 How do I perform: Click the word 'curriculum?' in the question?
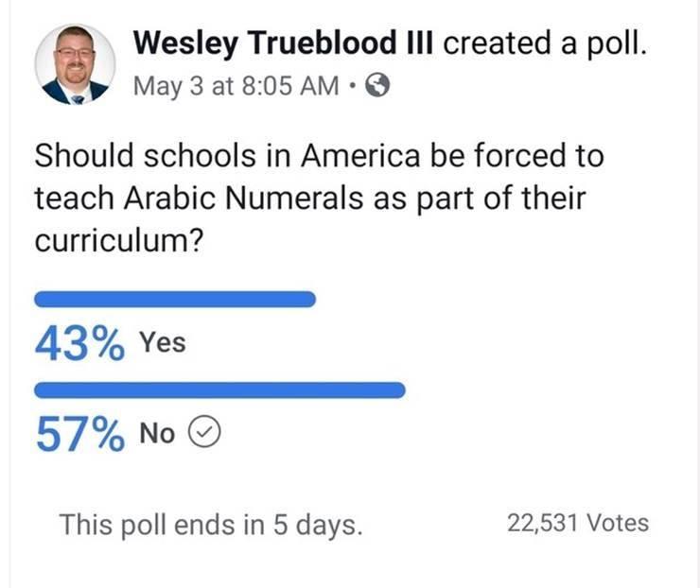tap(119, 241)
